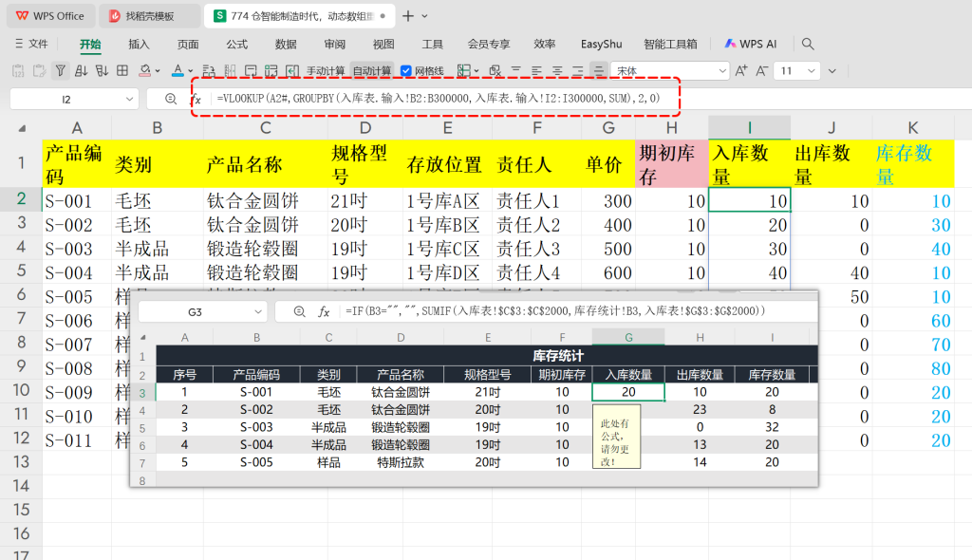This screenshot has height=560, width=972.
Task: Select cell 1号库B区
Action: coord(448,225)
